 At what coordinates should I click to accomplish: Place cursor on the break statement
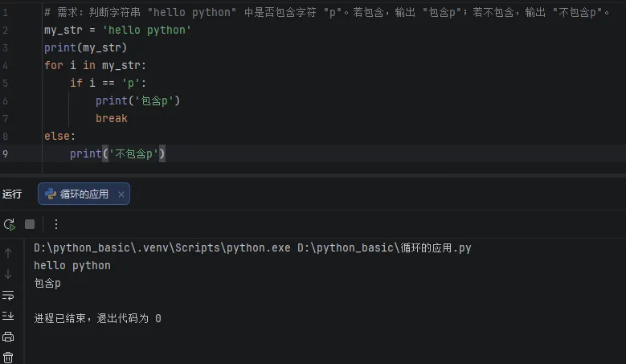[x=111, y=118]
